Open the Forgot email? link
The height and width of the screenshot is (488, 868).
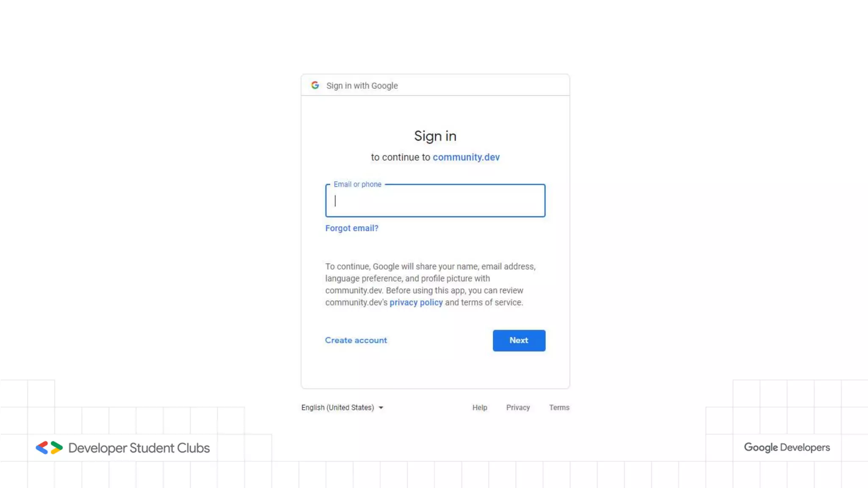tap(351, 228)
